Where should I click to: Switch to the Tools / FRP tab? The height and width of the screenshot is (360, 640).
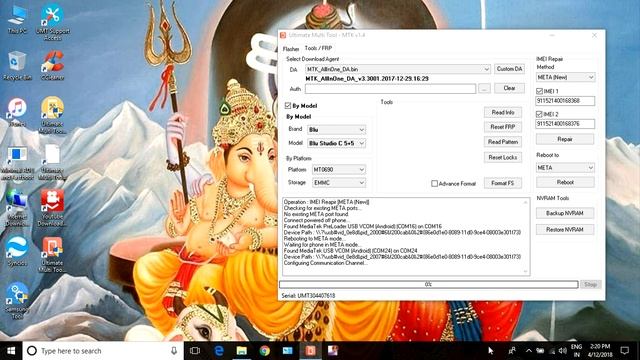click(318, 48)
